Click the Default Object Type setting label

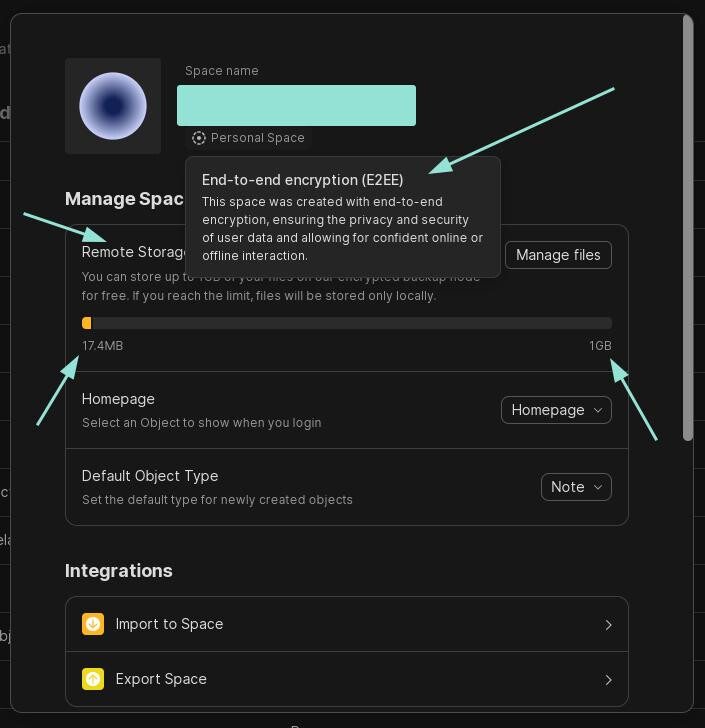150,476
